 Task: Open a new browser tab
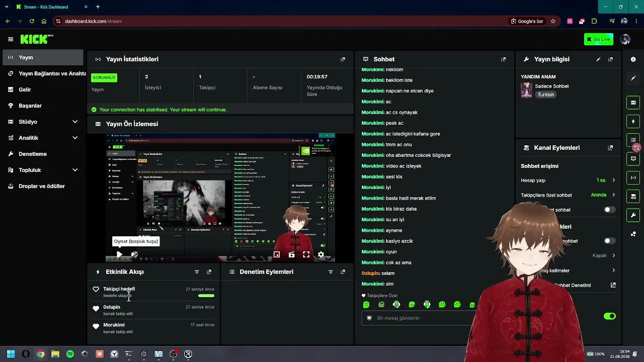coord(98,7)
